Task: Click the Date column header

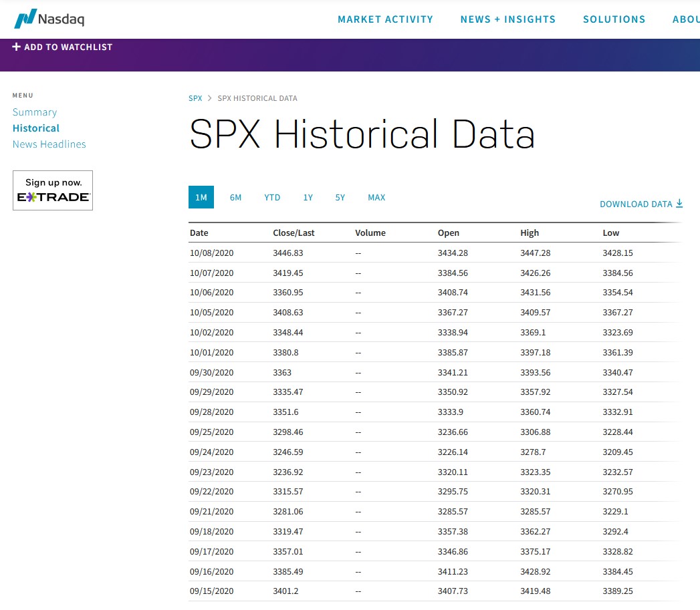Action: point(199,233)
